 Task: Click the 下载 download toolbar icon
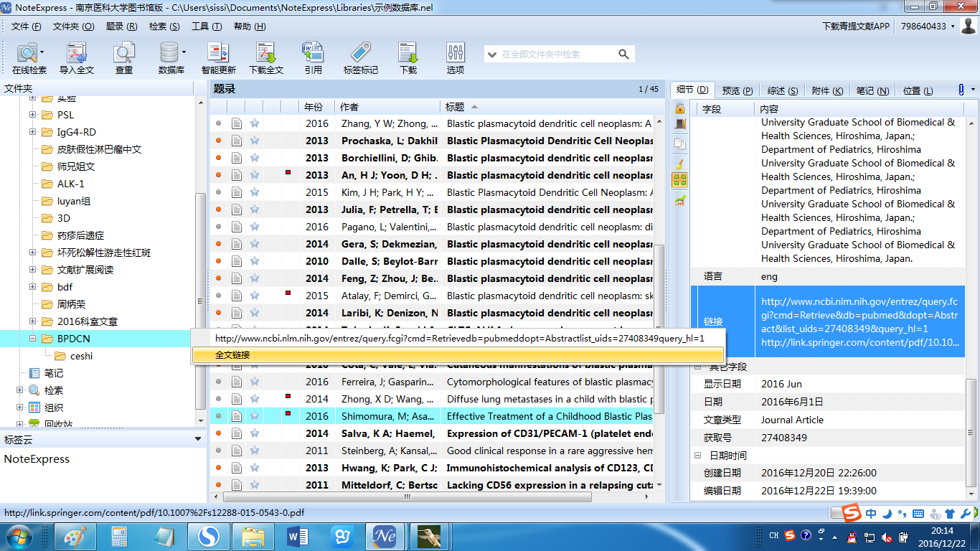408,58
